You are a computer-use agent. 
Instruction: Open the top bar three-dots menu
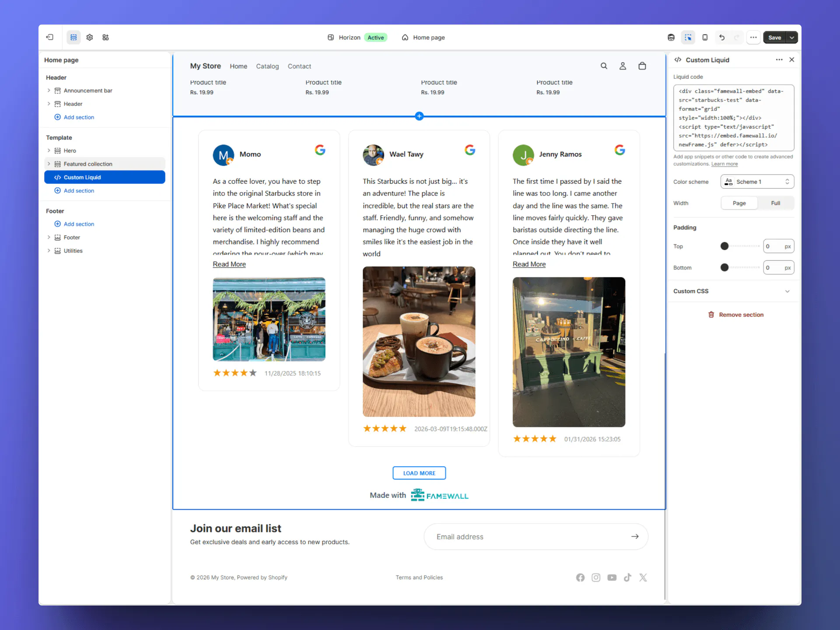(753, 37)
